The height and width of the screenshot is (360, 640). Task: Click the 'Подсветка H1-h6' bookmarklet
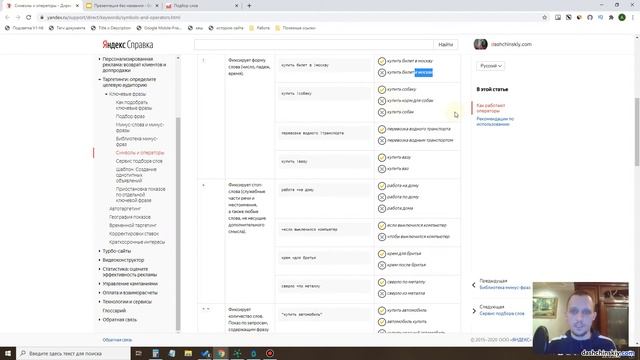tap(24, 28)
